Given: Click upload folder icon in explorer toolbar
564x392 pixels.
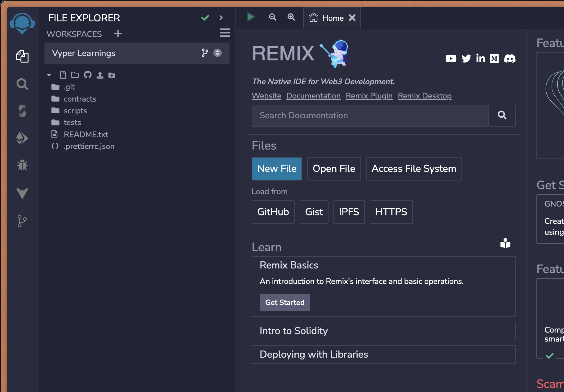Looking at the screenshot, I should pos(112,75).
